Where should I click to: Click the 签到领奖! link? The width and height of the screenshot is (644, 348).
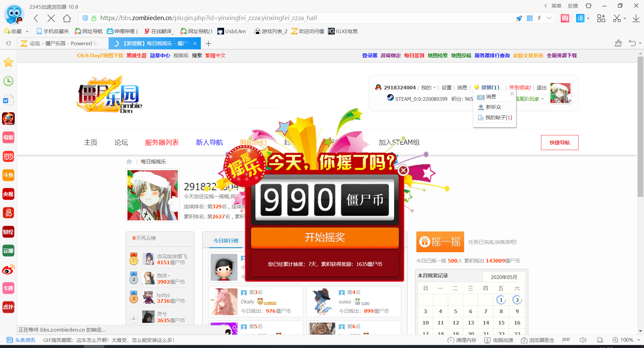[519, 87]
